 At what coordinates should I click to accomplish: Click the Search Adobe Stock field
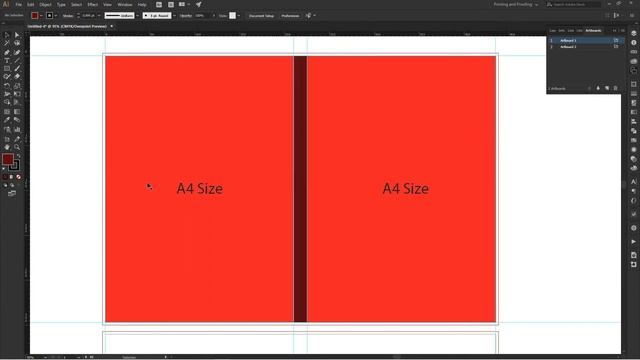pyautogui.click(x=573, y=4)
